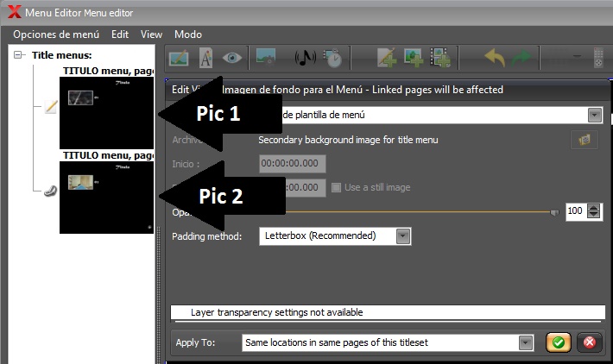Click the green redo arrow
The height and width of the screenshot is (364, 613).
click(x=521, y=58)
